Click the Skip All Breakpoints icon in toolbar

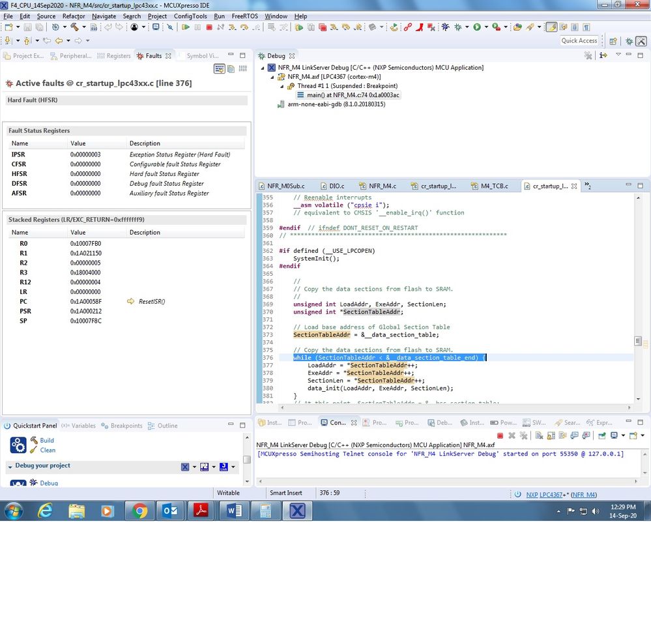point(170,27)
